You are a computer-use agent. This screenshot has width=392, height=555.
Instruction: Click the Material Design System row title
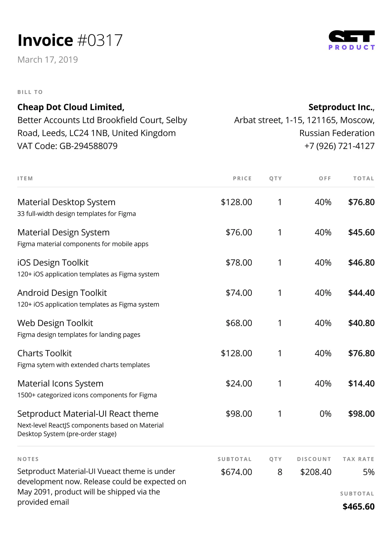point(63,232)
